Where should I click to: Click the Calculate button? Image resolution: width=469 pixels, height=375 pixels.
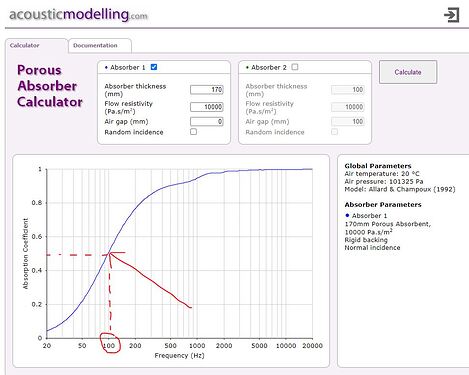click(408, 72)
